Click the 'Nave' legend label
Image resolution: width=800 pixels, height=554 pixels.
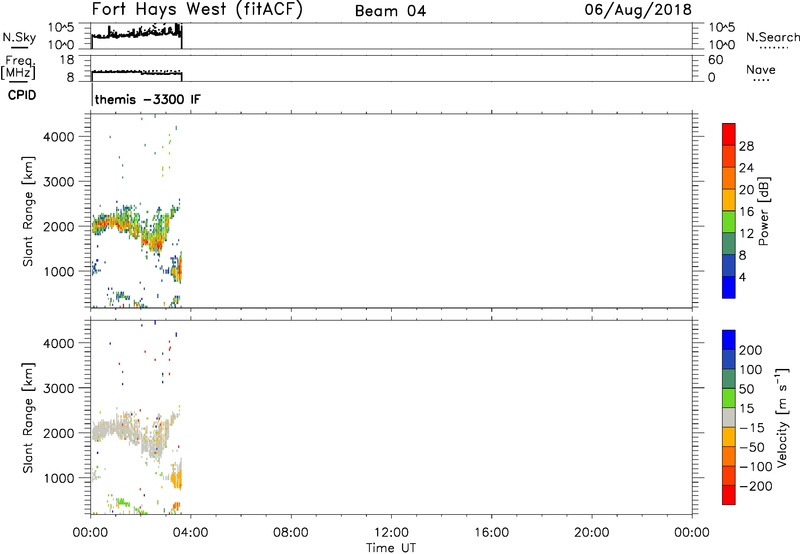coord(760,70)
